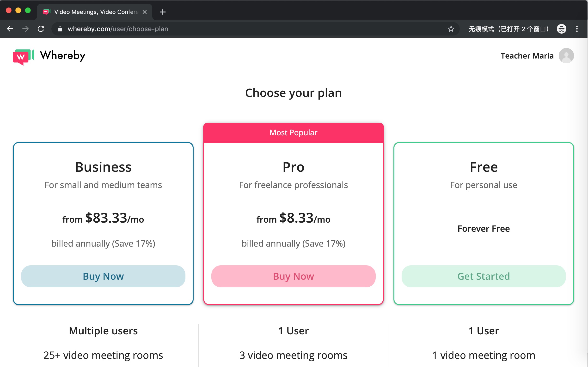Screen dimensions: 588x367
Task: Click the incognito mode icon
Action: (x=561, y=29)
